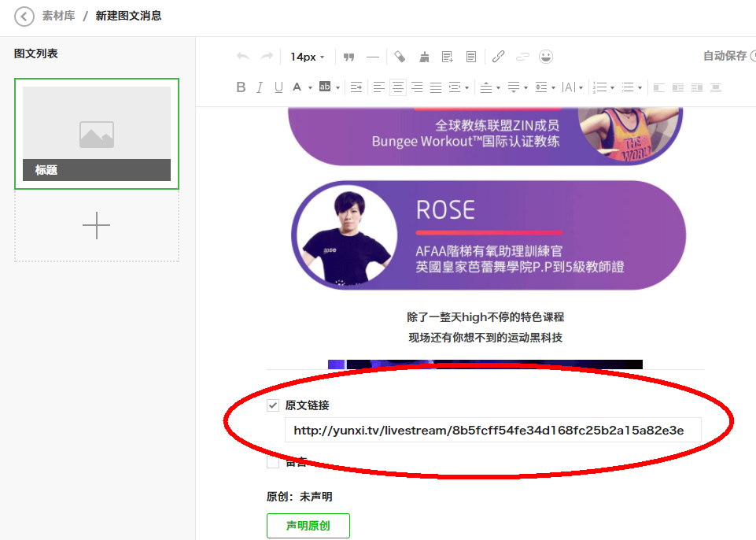The height and width of the screenshot is (540, 756).
Task: Check the 留言 checkbox
Action: tap(273, 462)
